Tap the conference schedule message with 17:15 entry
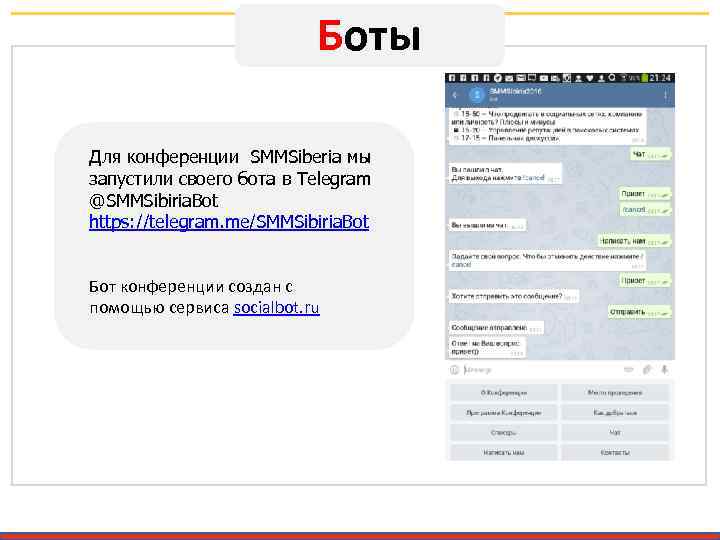This screenshot has height=540, width=720. point(547,127)
